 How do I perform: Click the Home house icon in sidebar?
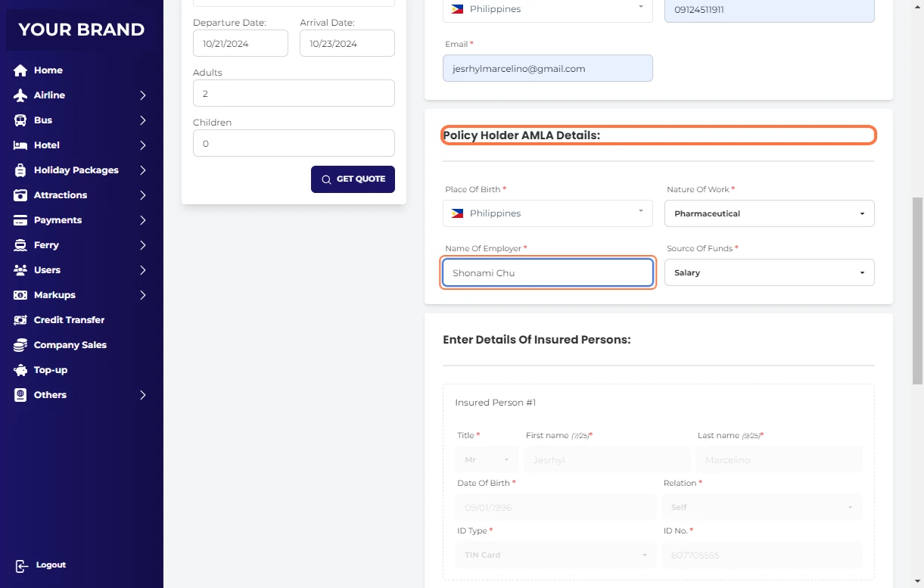(x=20, y=70)
